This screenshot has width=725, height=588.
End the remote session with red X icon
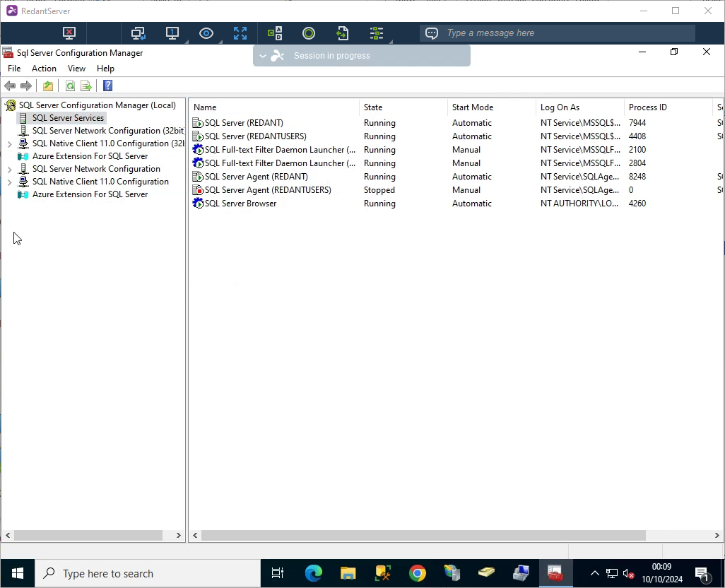click(69, 33)
